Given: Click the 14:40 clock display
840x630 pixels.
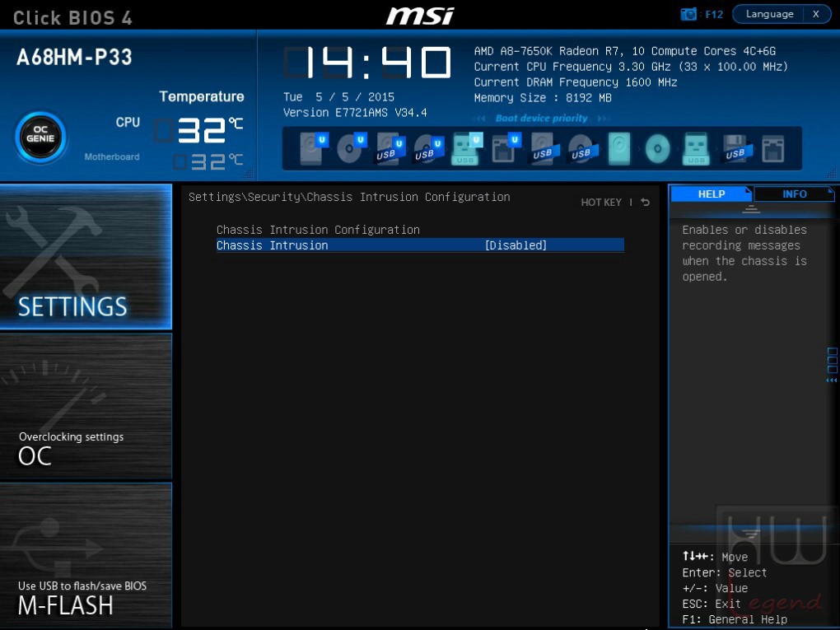Looking at the screenshot, I should click(x=367, y=62).
